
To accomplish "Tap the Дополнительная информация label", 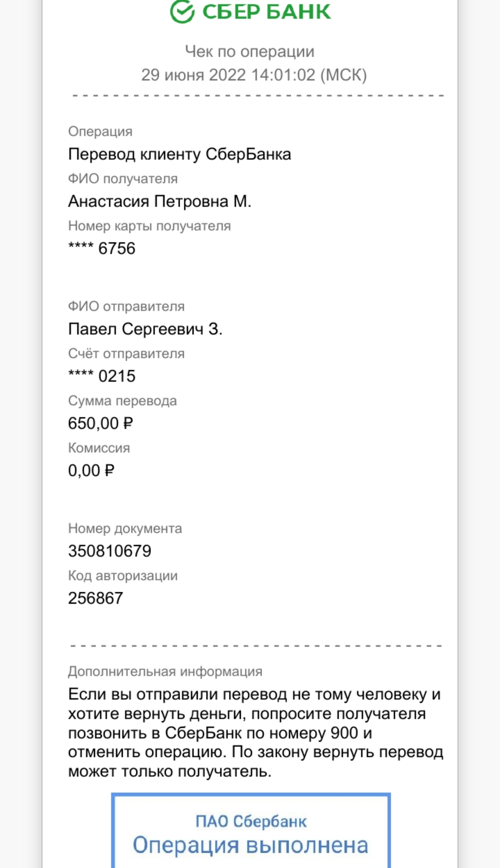I will (x=165, y=671).
